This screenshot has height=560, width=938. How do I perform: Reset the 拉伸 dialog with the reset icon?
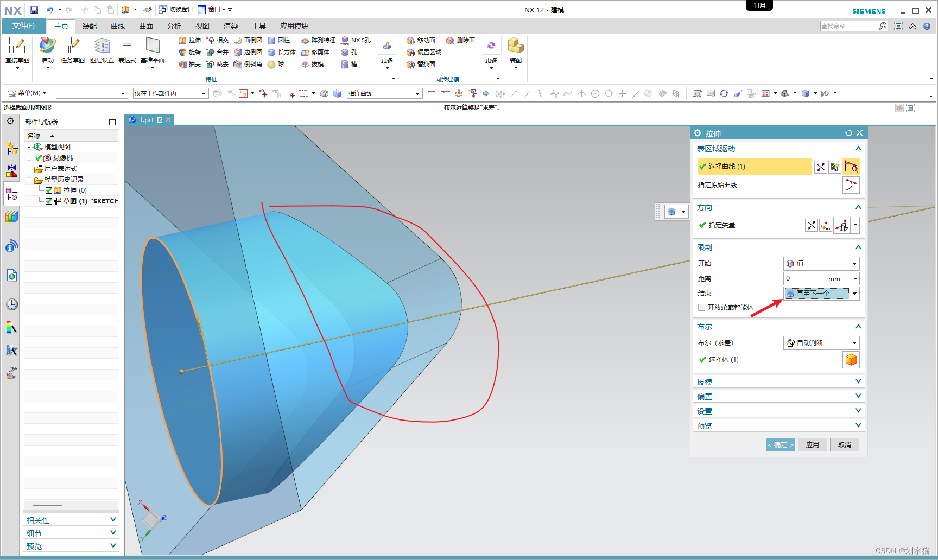click(x=848, y=133)
